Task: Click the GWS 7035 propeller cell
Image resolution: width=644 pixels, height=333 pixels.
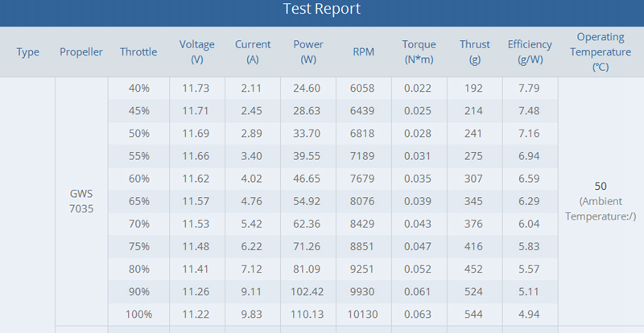Action: pyautogui.click(x=81, y=201)
